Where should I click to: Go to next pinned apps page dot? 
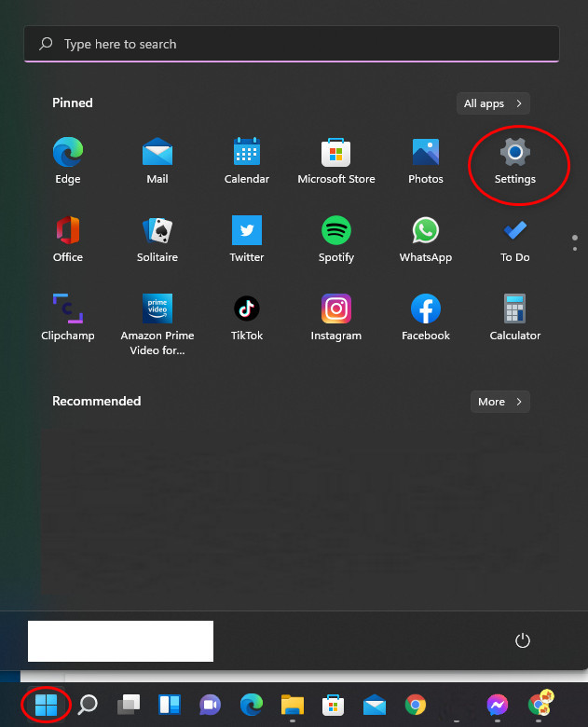point(575,249)
